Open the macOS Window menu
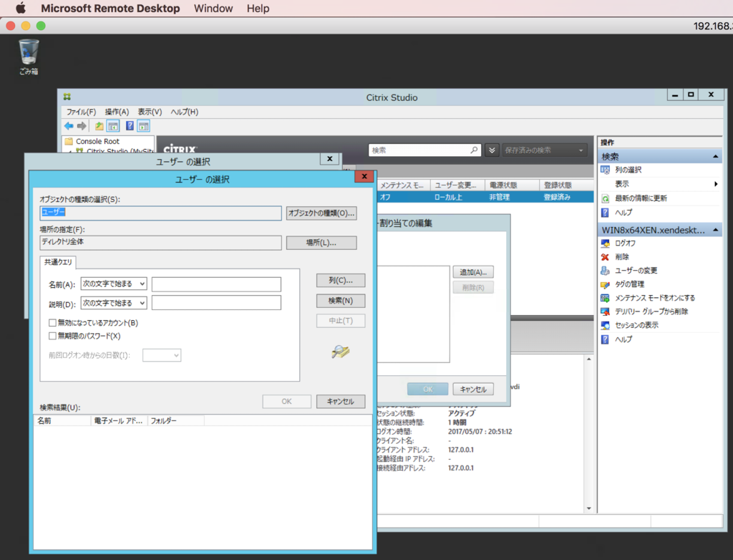 click(x=213, y=9)
